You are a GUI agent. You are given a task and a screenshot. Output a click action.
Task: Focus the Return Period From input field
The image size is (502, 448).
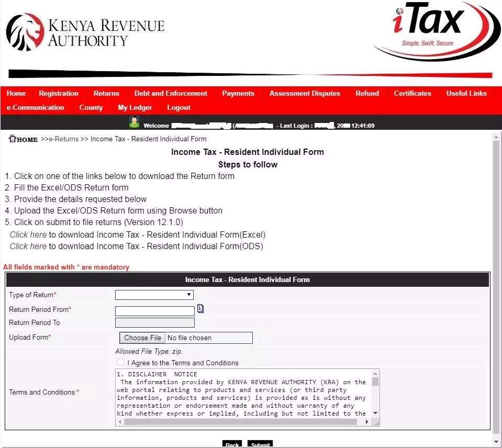coord(154,311)
